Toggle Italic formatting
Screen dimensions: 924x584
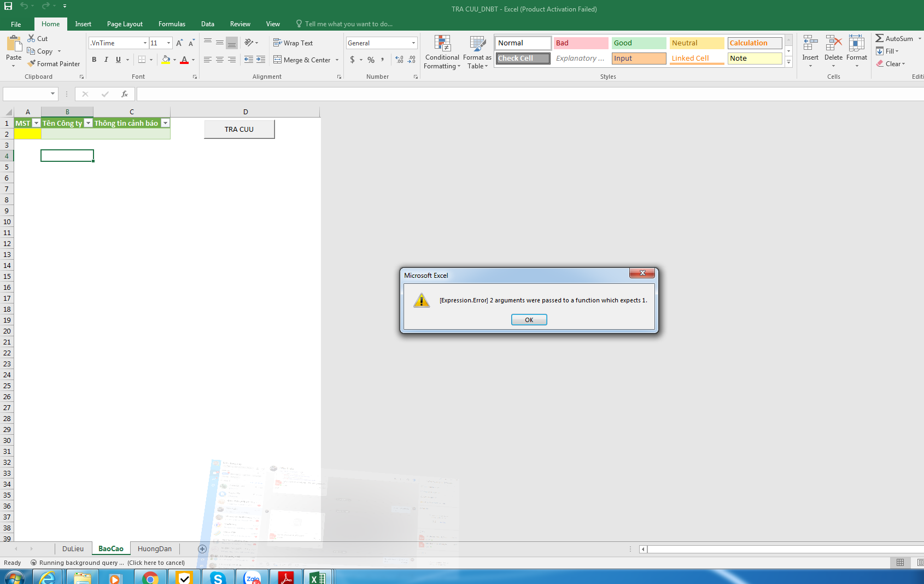point(106,60)
